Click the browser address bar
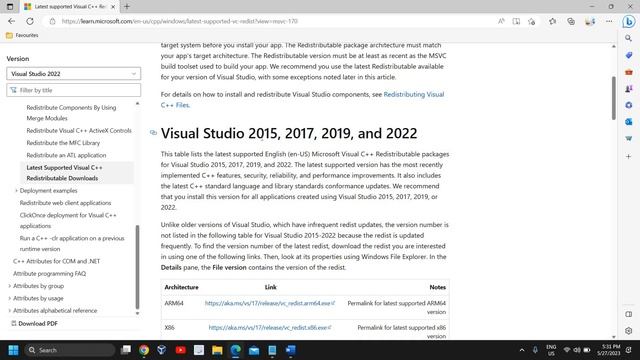 269,21
